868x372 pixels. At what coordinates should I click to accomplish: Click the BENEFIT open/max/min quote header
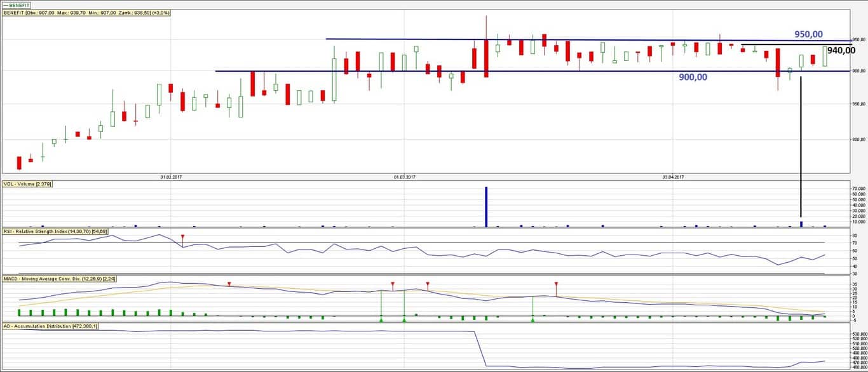pyautogui.click(x=86, y=13)
